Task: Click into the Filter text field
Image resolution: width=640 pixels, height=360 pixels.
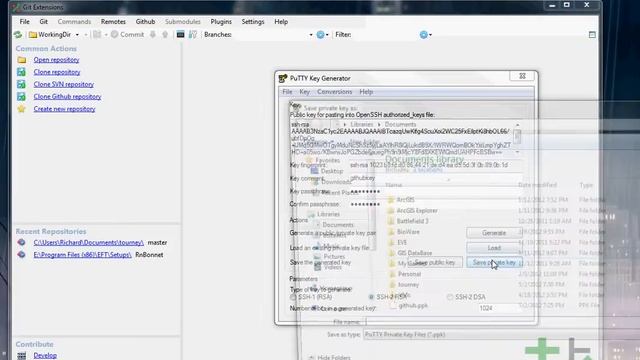Action: coord(385,35)
